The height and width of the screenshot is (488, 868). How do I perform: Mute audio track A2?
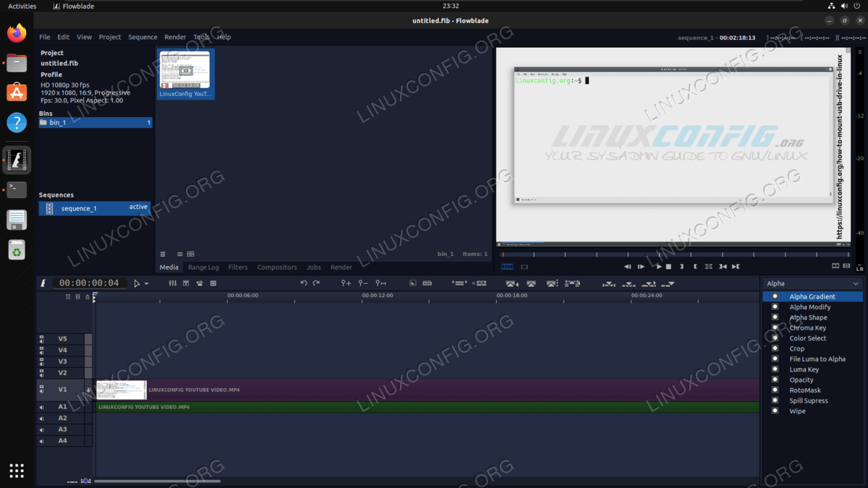point(41,419)
